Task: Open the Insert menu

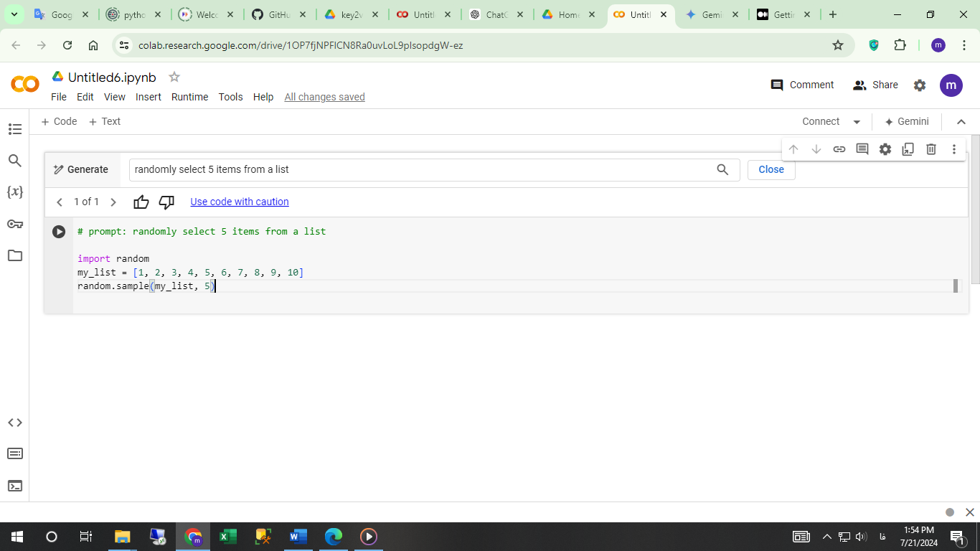Action: coord(149,97)
